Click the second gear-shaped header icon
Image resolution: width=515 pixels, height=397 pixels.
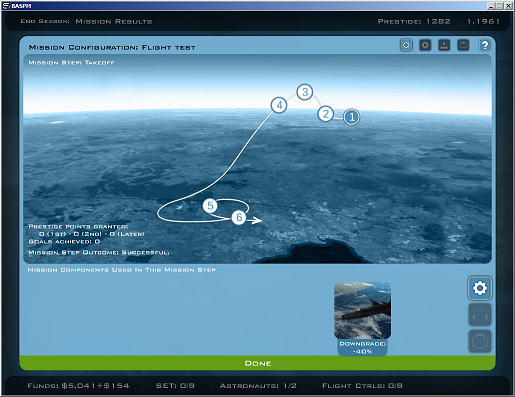pyautogui.click(x=425, y=45)
